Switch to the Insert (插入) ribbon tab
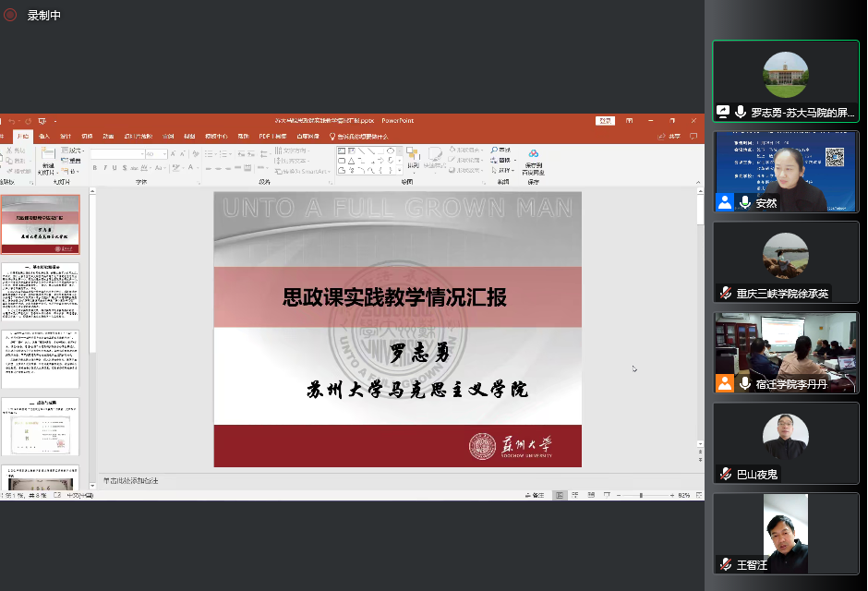This screenshot has height=591, width=868. pyautogui.click(x=44, y=136)
